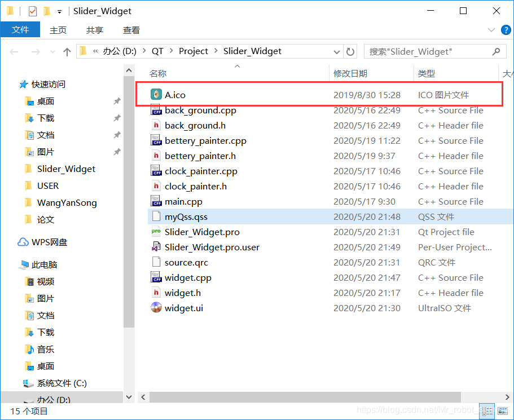The image size is (514, 420).
Task: Select 视频 under 此电脑
Action: [x=39, y=281]
